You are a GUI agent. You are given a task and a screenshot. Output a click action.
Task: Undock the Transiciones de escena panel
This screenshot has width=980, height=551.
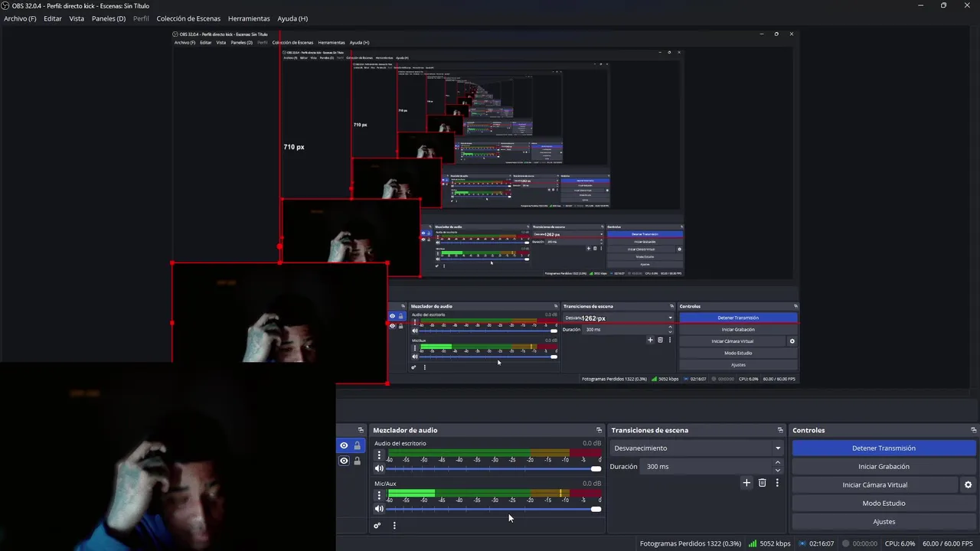(x=780, y=430)
